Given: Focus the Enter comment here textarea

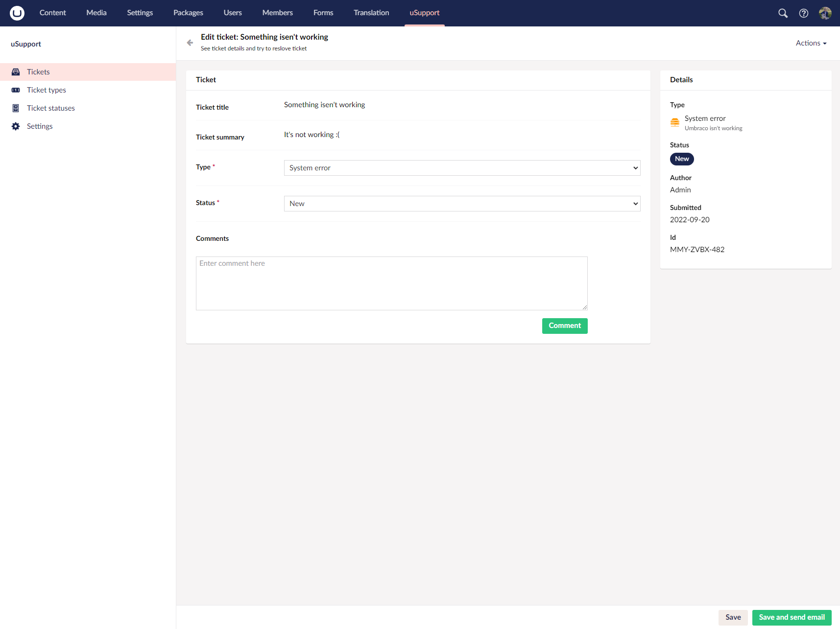Looking at the screenshot, I should (391, 283).
